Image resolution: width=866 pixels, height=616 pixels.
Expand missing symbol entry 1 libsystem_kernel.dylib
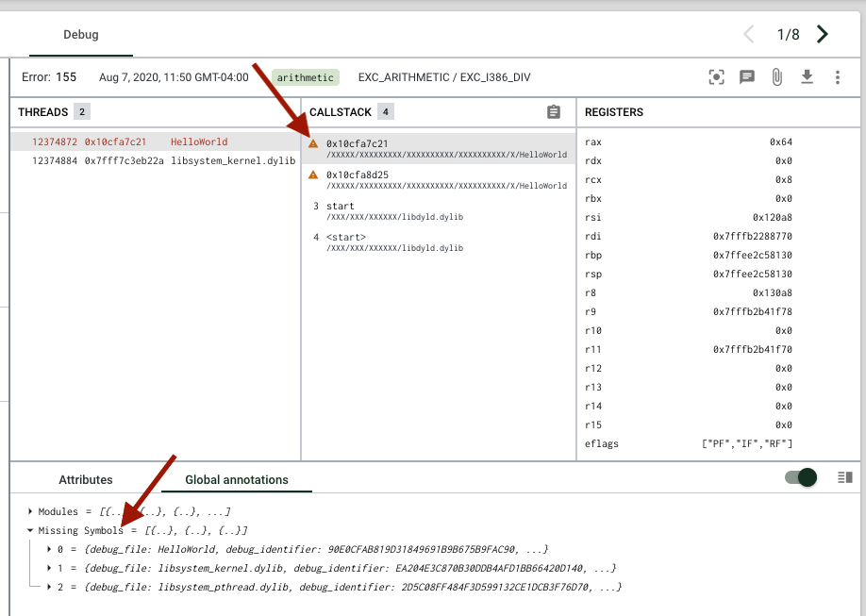click(x=49, y=568)
